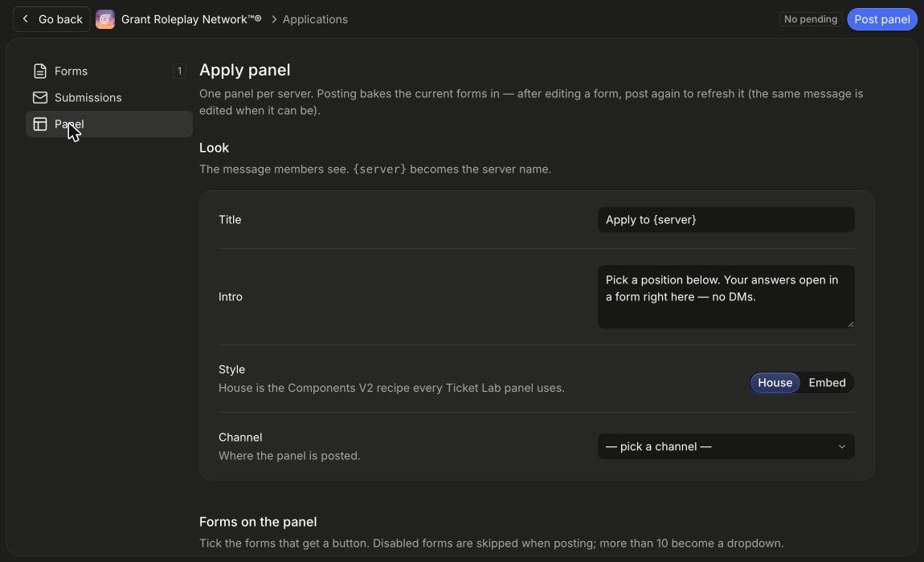Click the breadcrumb separator chevron before Applications
The width and height of the screenshot is (924, 562).
point(274,19)
